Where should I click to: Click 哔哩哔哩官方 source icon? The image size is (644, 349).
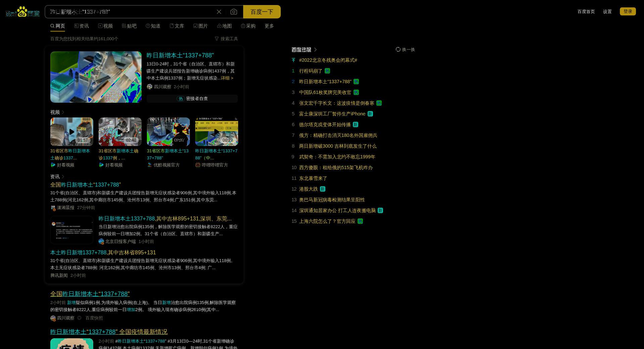(198, 165)
